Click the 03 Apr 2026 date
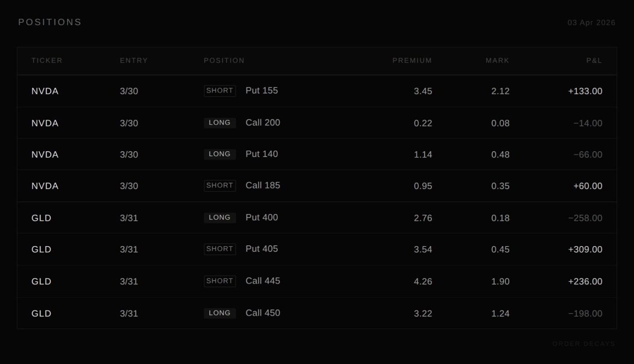This screenshot has height=364, width=634. (591, 23)
